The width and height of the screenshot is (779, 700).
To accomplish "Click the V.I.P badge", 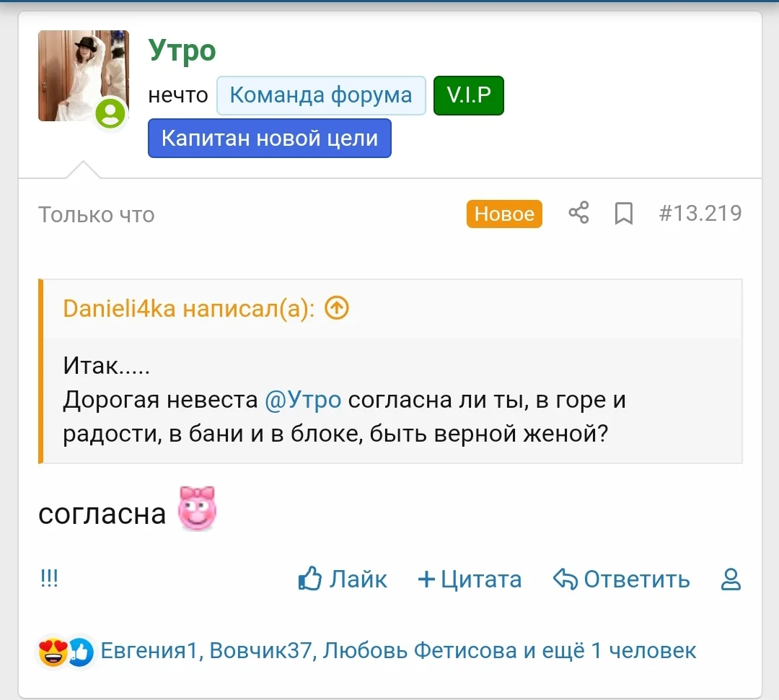I will (x=468, y=95).
